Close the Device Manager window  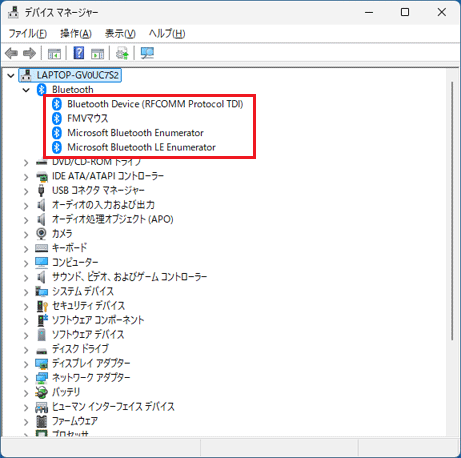point(442,12)
